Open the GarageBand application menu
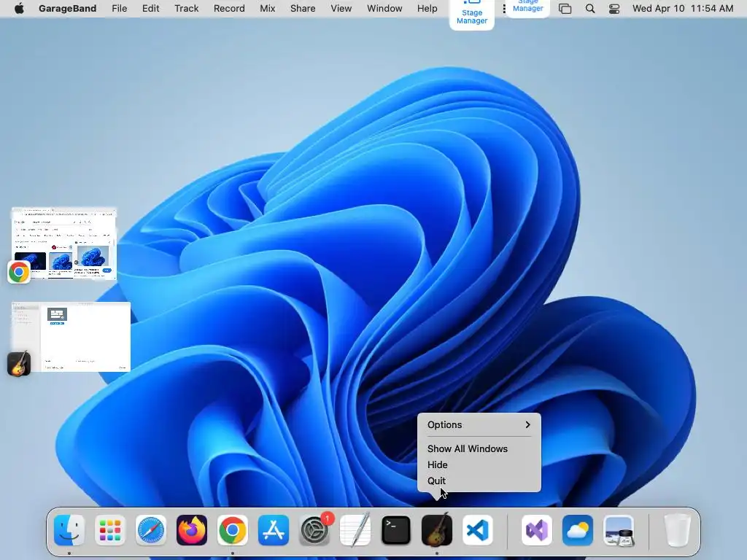 [x=68, y=8]
